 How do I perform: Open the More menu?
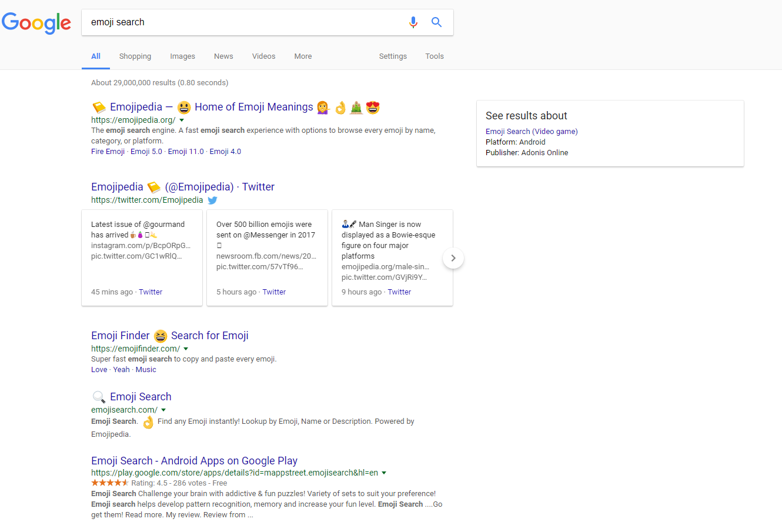click(303, 56)
